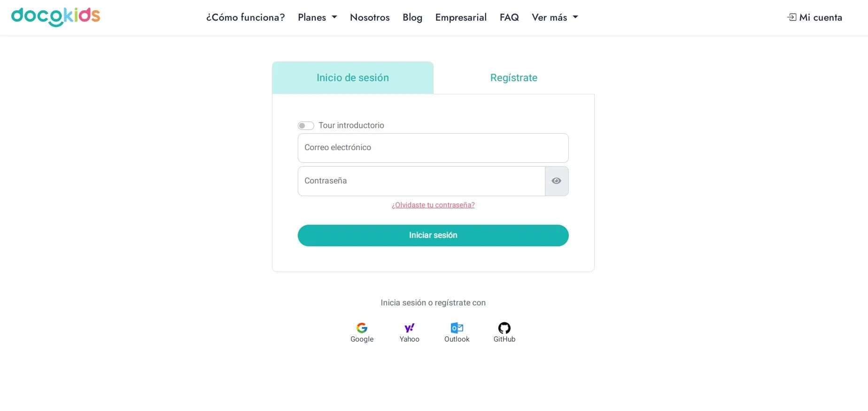The height and width of the screenshot is (411, 868).
Task: Go to the Nosotros page
Action: [370, 17]
